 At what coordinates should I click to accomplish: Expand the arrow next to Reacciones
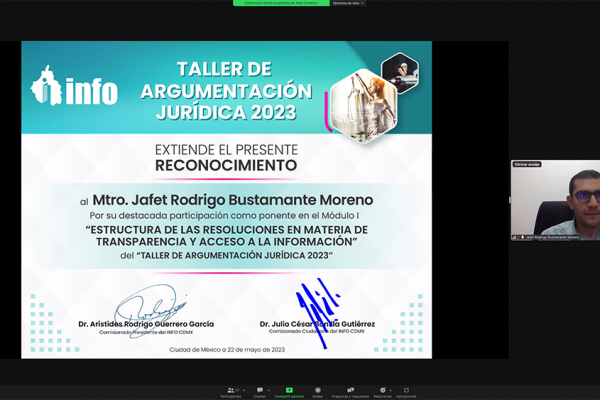(x=391, y=390)
